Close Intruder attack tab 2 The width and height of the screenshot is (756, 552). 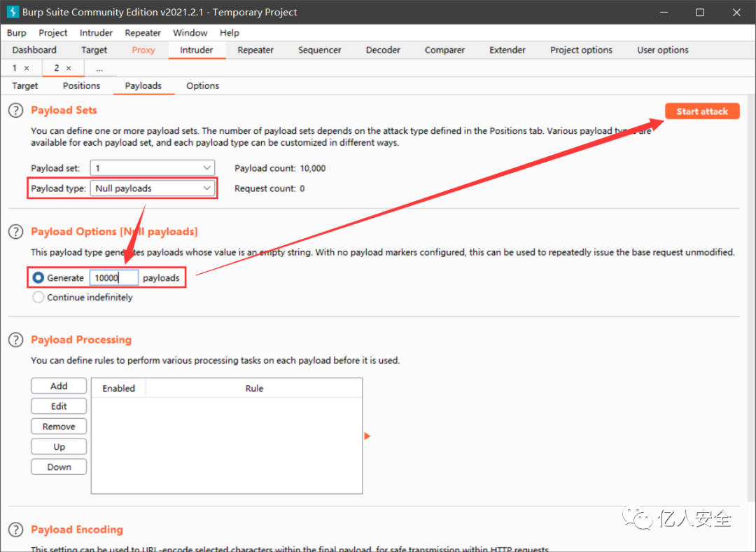click(x=69, y=69)
